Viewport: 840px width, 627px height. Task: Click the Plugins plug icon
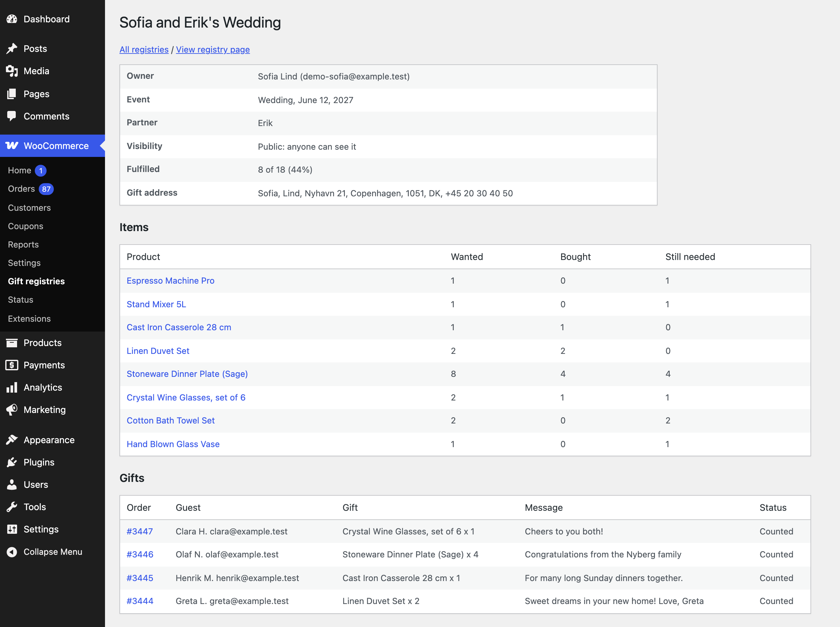click(12, 462)
